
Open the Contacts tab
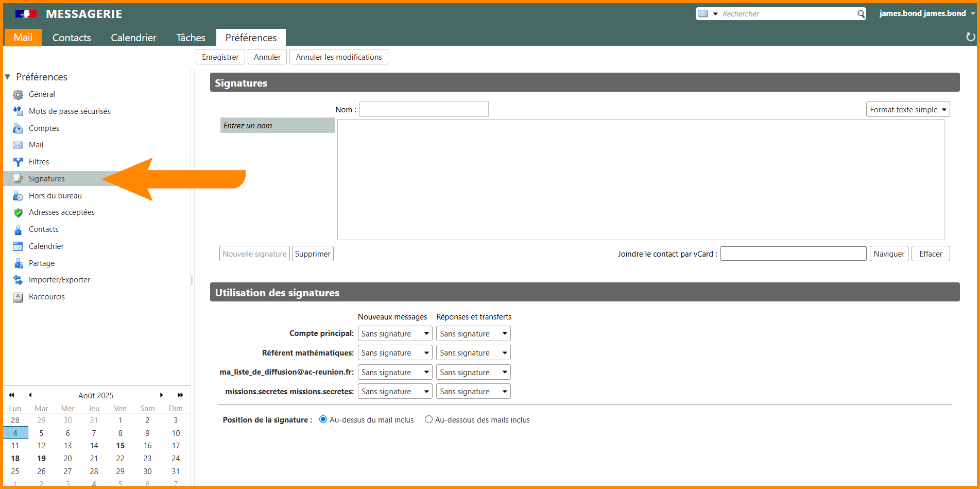72,38
